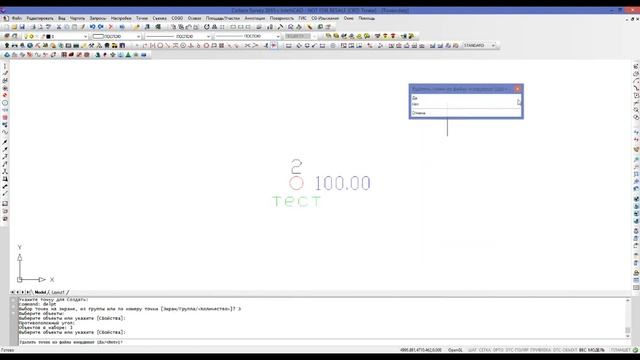Open the Точки menu
This screenshot has width=640, height=360.
coord(142,18)
